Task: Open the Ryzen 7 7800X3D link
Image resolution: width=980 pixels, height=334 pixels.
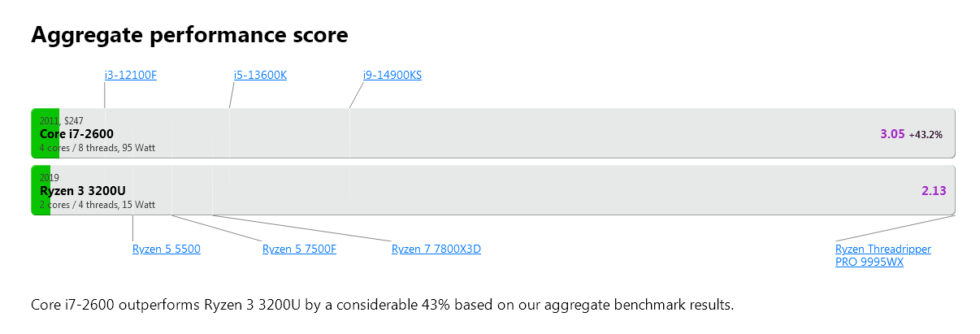Action: pyautogui.click(x=436, y=249)
